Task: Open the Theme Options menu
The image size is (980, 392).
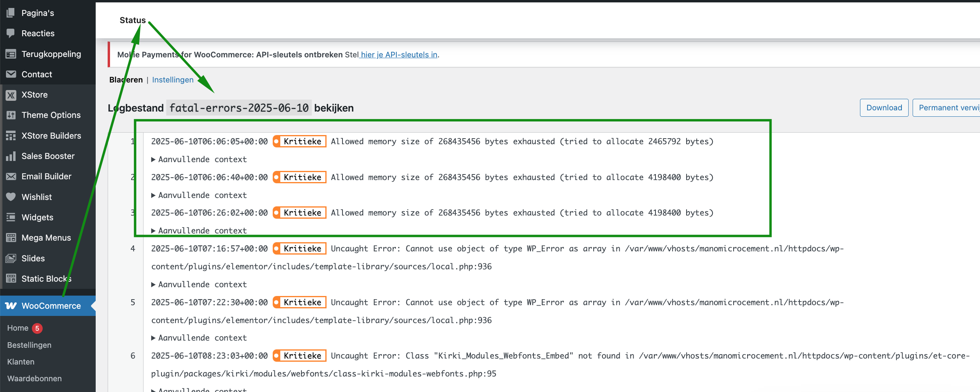Action: [x=51, y=115]
